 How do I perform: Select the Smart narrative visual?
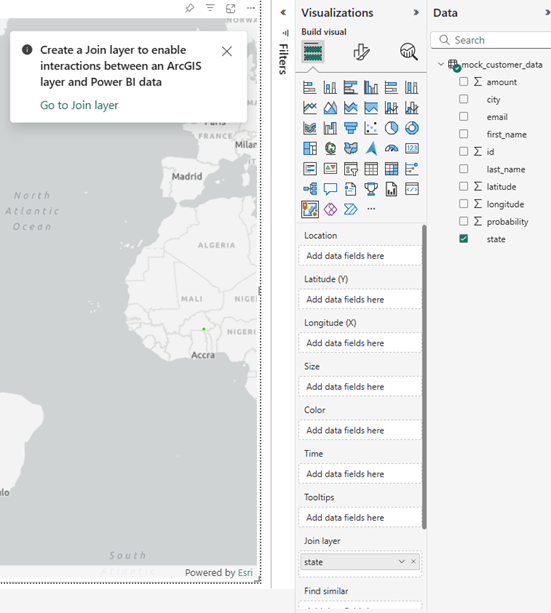(350, 189)
